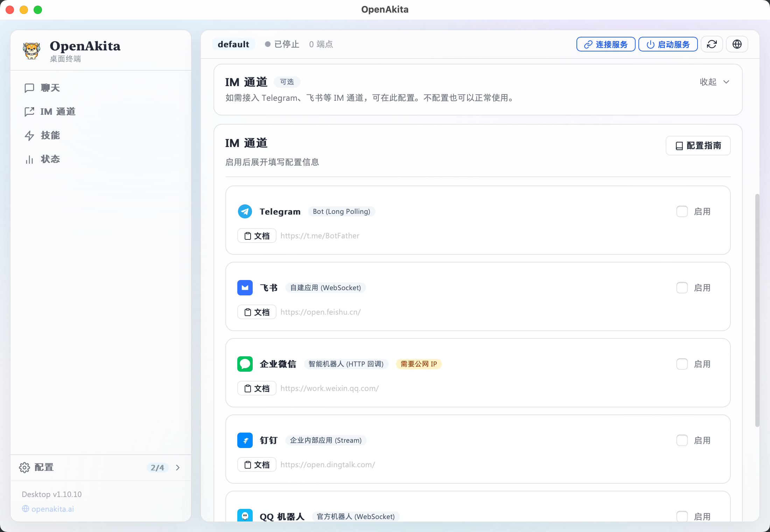
Task: Click the vertical scrollbar on the right
Action: click(x=757, y=310)
